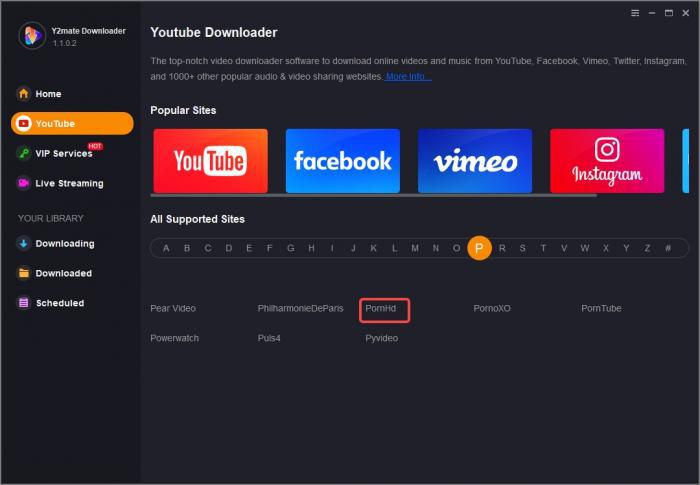Filter supported sites by letter B
The image size is (700, 485).
(x=187, y=248)
